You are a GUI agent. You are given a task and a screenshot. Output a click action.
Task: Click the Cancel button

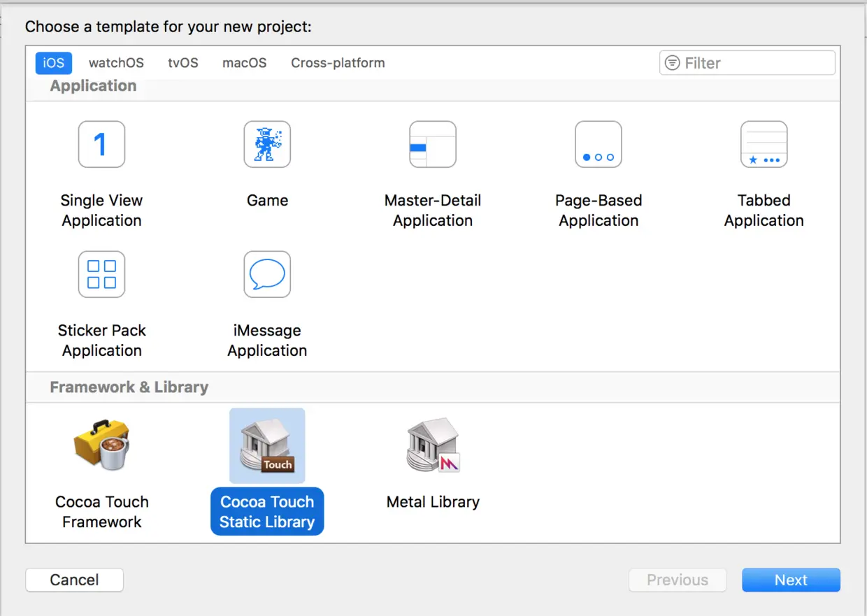point(74,580)
